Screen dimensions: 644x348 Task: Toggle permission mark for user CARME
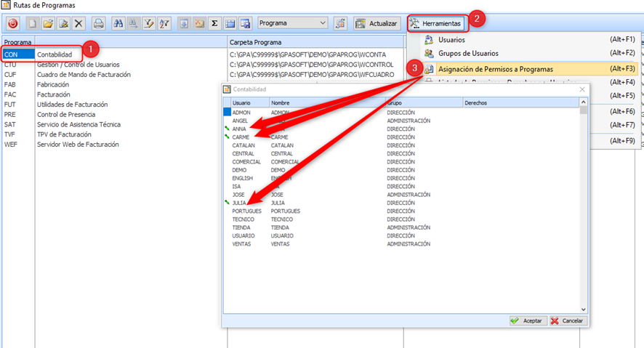click(227, 137)
